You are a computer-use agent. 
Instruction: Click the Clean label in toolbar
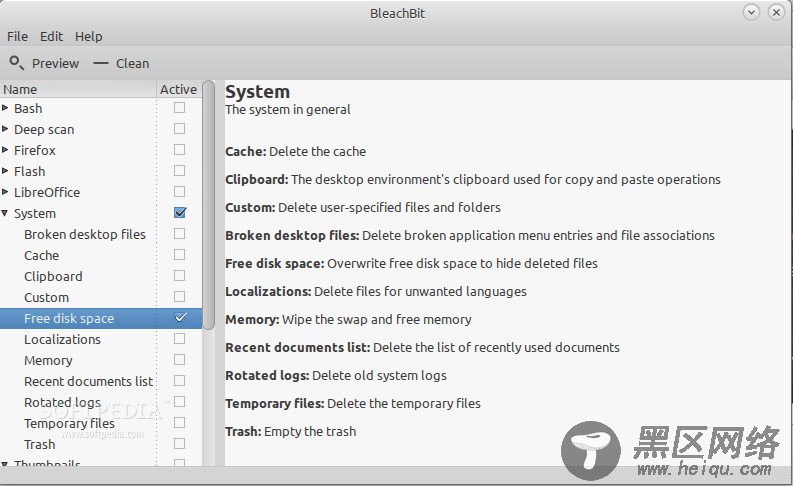[x=133, y=63]
